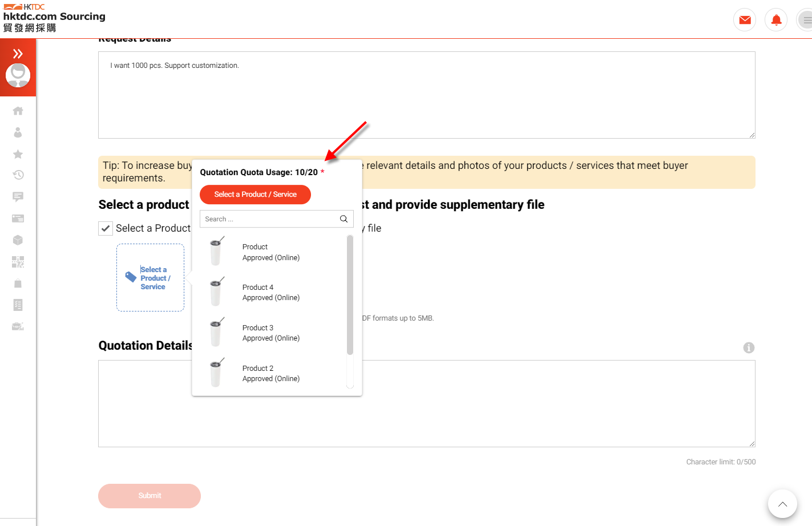Open chat messages sidebar icon

point(18,197)
